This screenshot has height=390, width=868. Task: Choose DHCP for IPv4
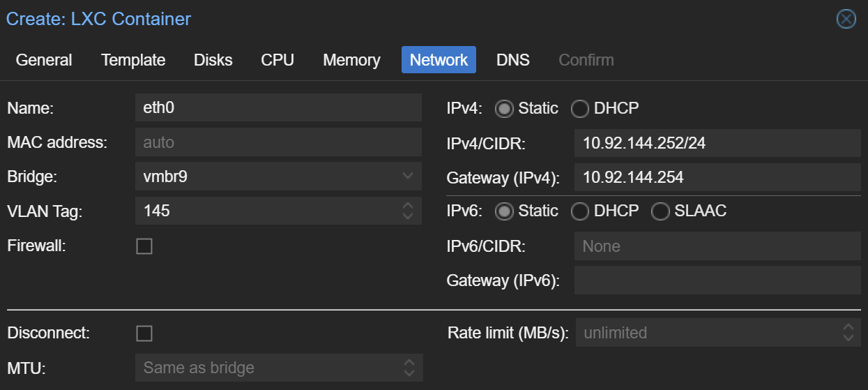[x=580, y=109]
